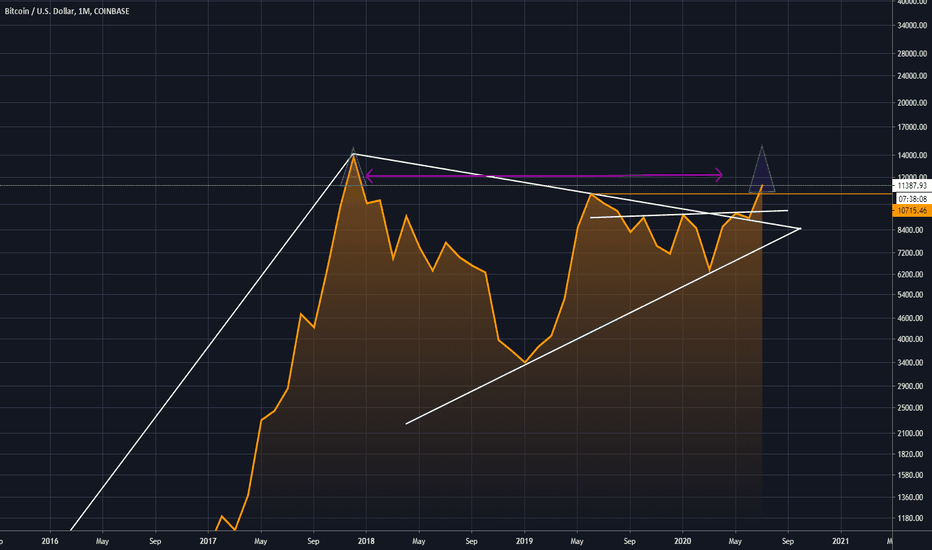Viewport: 932px width, 550px height.
Task: Select the 4600.00 price axis label
Action: pyautogui.click(x=911, y=319)
